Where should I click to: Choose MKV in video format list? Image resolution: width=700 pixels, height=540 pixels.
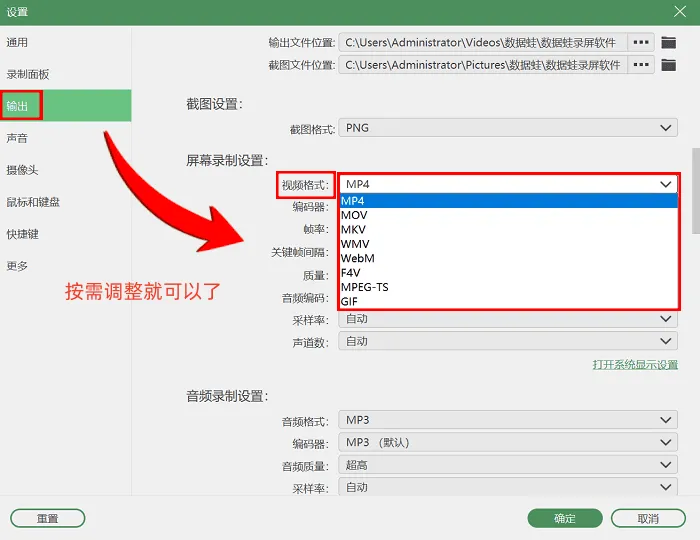[x=509, y=229]
